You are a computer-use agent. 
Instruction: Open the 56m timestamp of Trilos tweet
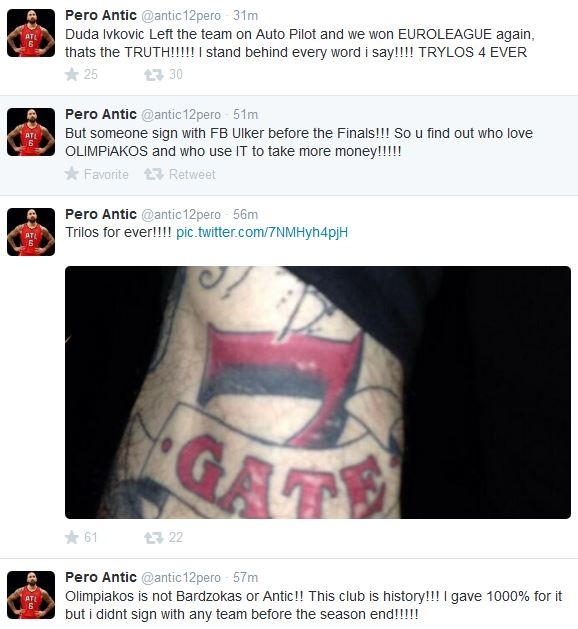pyautogui.click(x=245, y=215)
